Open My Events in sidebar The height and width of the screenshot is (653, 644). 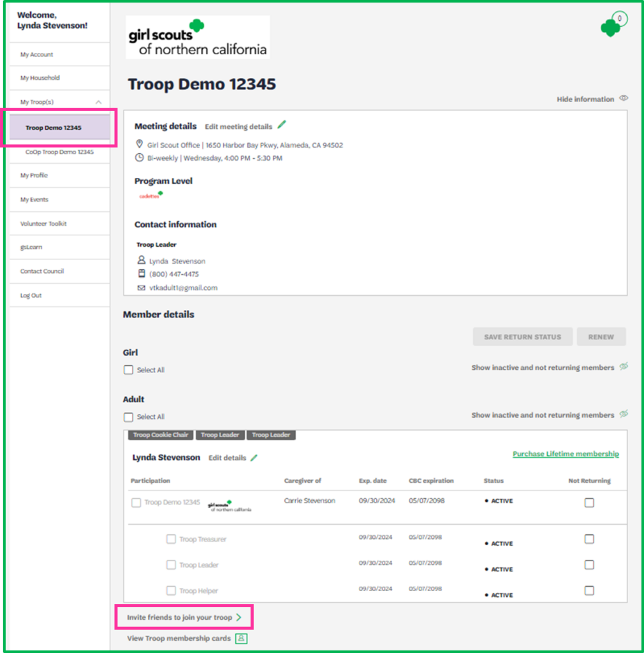pos(59,200)
